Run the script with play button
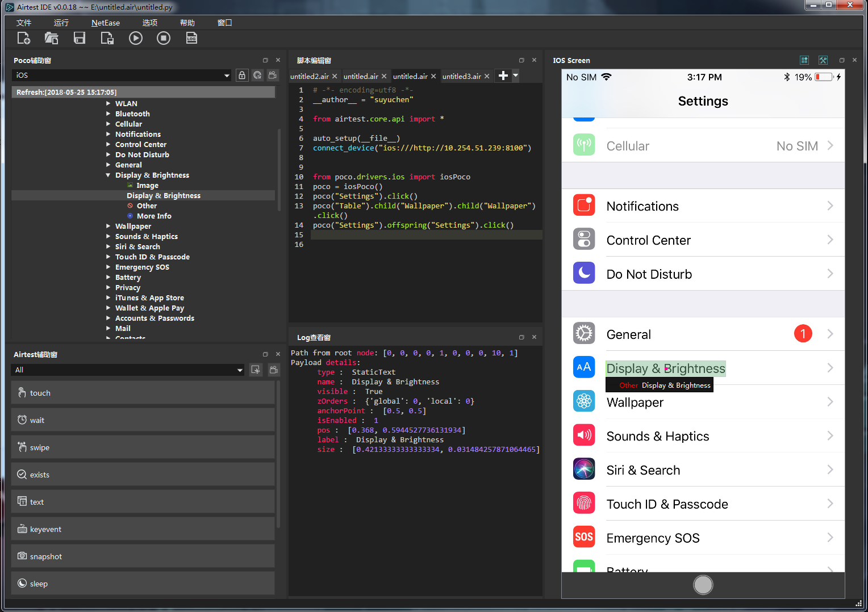The height and width of the screenshot is (612, 868). pos(136,38)
